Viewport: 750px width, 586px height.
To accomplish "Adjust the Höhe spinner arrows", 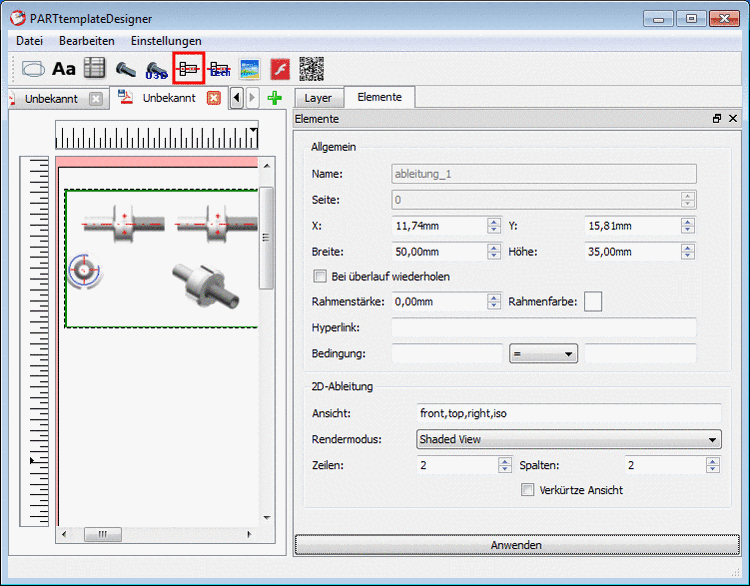I will click(688, 252).
